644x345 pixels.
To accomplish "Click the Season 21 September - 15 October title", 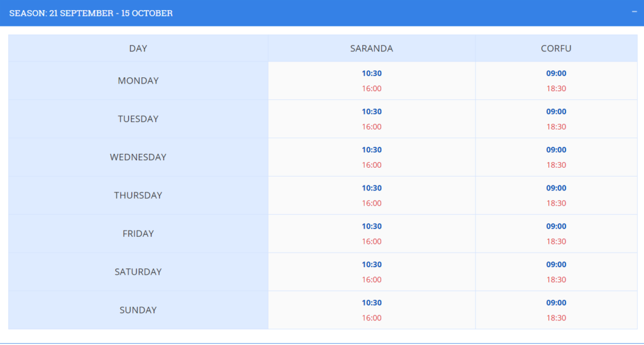I will [91, 13].
